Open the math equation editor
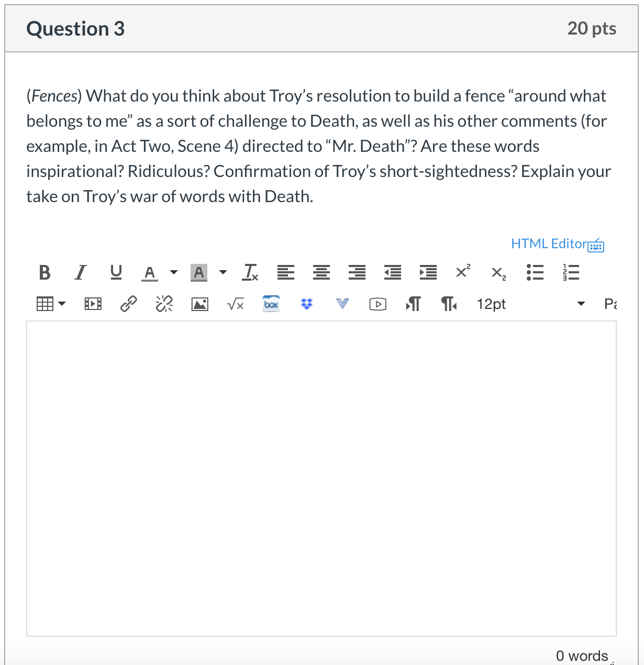The image size is (644, 665). pos(235,304)
